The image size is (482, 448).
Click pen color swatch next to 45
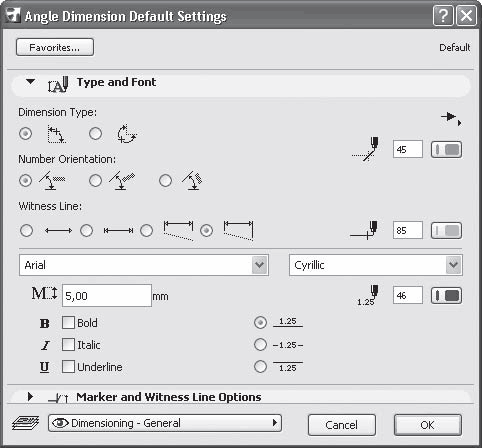pos(446,149)
